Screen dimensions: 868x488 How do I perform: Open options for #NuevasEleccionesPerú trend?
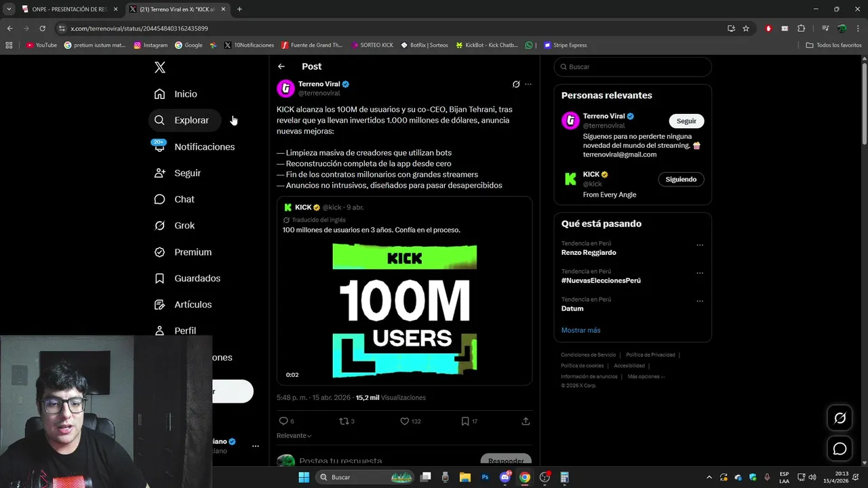(700, 273)
